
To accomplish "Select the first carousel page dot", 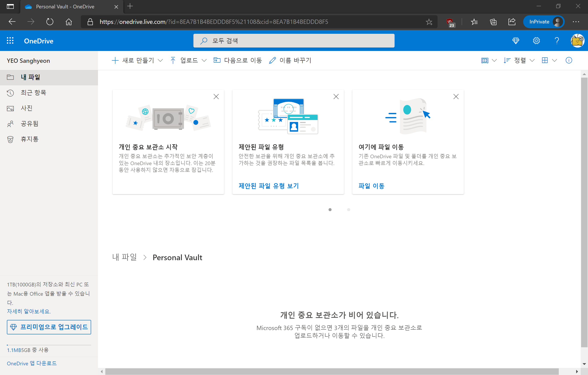I will click(x=330, y=210).
